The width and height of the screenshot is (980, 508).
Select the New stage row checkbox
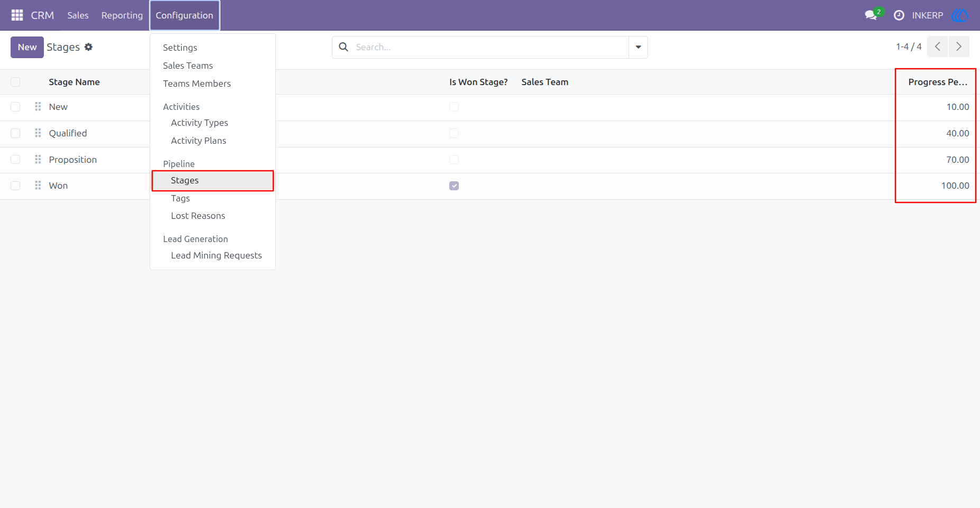coord(15,107)
